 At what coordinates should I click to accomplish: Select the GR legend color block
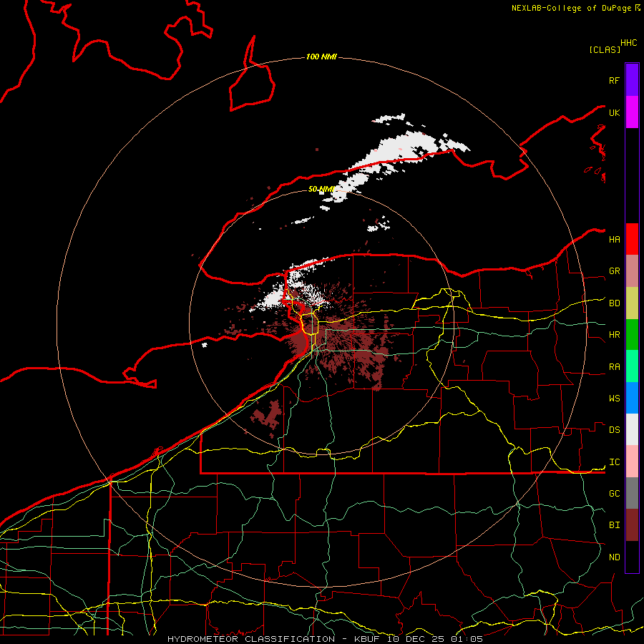[x=632, y=271]
